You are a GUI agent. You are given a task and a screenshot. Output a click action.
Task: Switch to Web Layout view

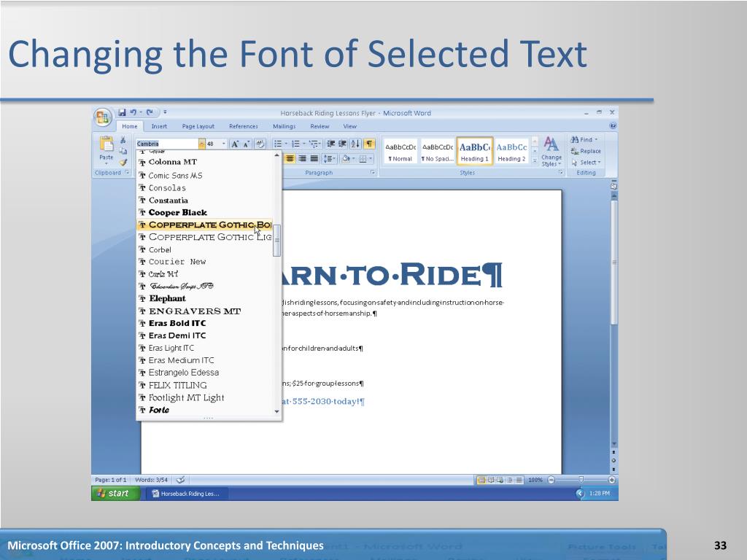500,480
